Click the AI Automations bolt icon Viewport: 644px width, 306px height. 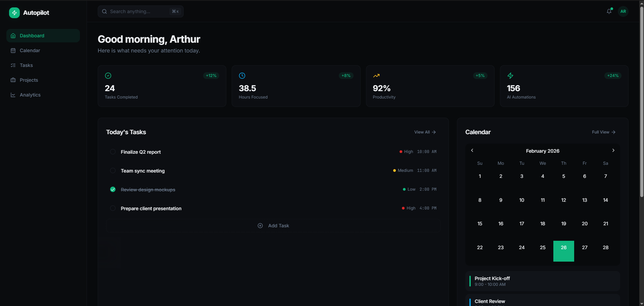click(x=510, y=76)
